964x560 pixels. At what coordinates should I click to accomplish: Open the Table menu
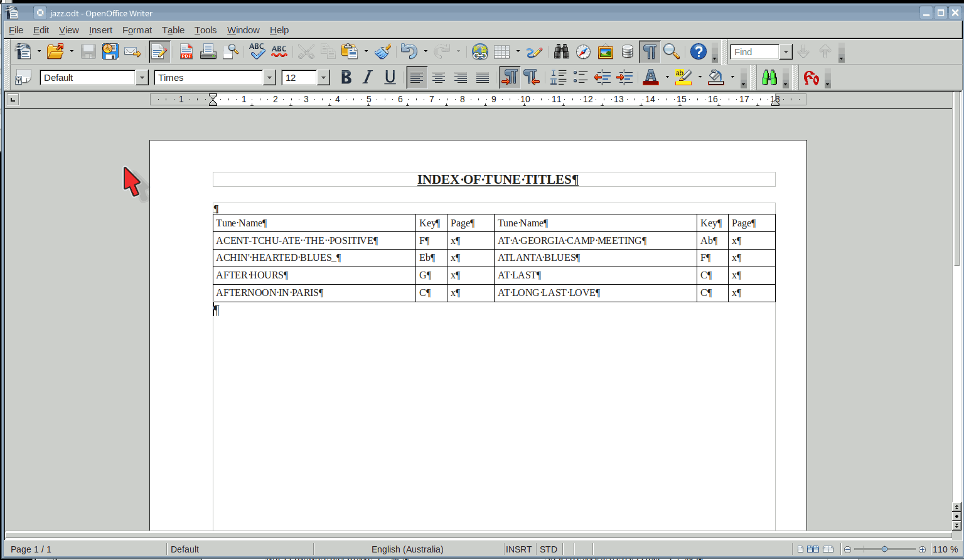pyautogui.click(x=173, y=29)
